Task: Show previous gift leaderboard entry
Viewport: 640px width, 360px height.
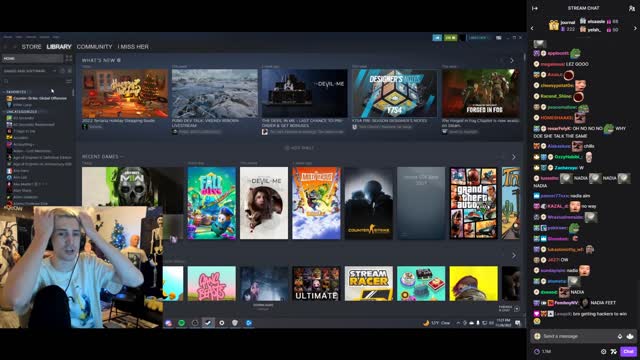Action: pos(532,28)
